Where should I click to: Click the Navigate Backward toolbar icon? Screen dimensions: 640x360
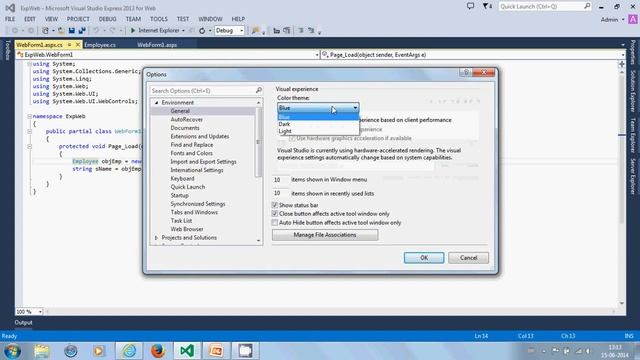(15, 31)
